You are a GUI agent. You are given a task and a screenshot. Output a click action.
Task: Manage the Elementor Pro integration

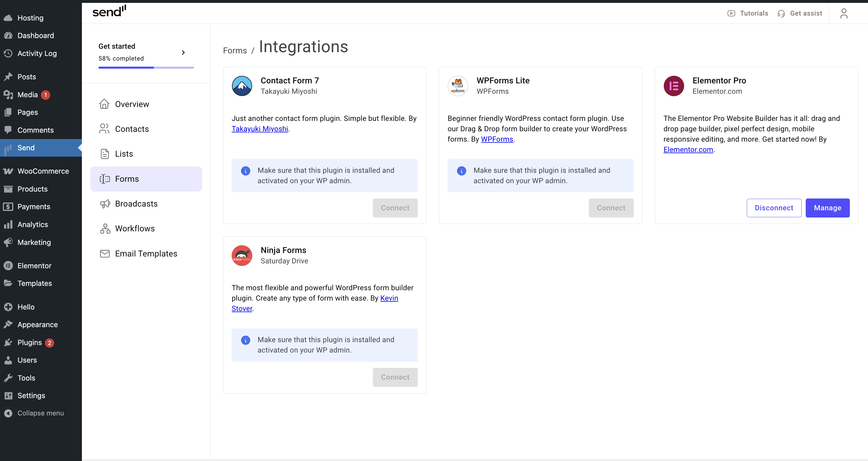(x=827, y=208)
